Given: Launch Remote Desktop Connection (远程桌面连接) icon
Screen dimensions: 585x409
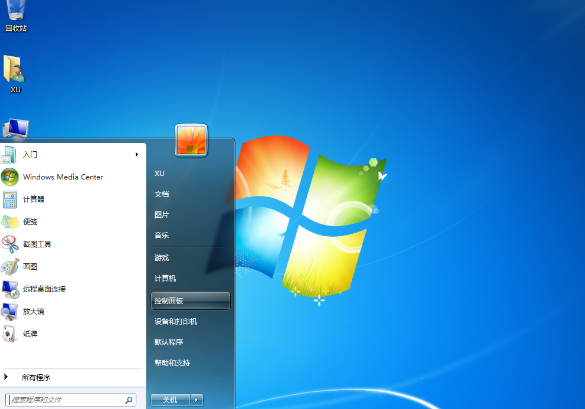Looking at the screenshot, I should pos(10,289).
